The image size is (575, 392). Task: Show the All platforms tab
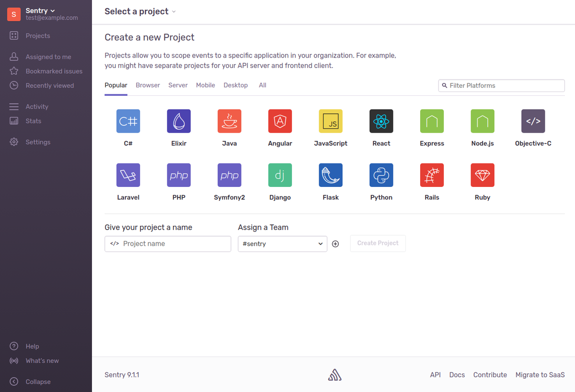coord(263,85)
